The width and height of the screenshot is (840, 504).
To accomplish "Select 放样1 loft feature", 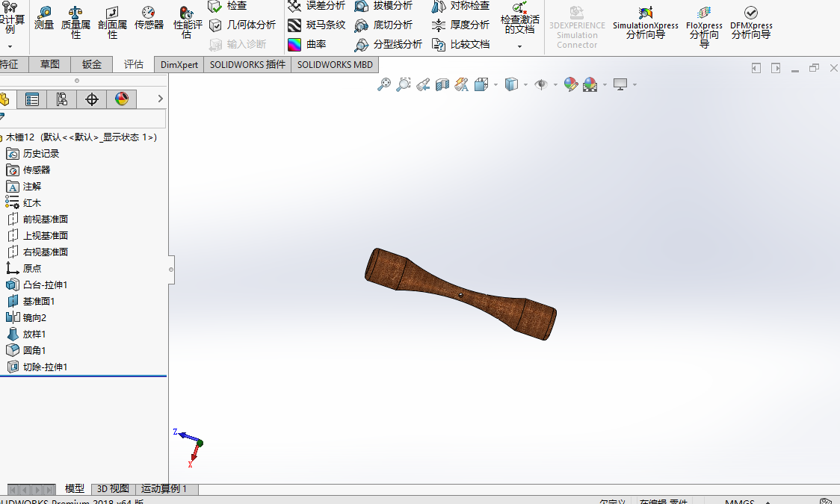I will coord(26,335).
